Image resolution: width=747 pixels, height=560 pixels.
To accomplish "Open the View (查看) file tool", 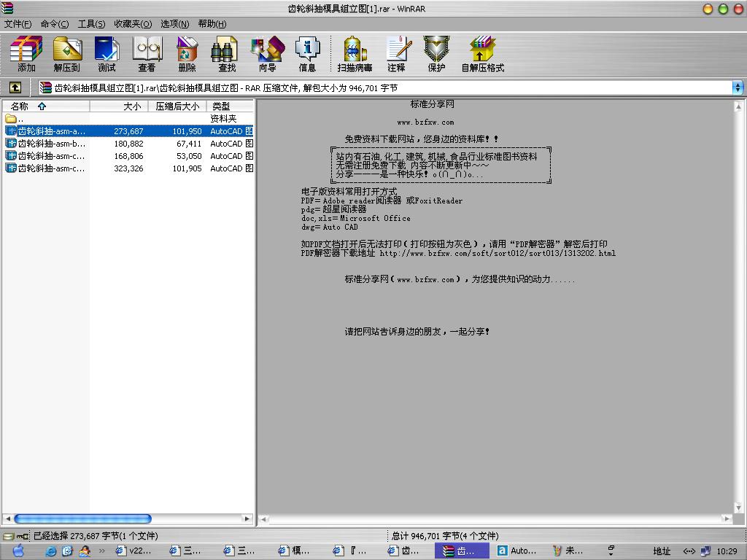I will point(147,53).
